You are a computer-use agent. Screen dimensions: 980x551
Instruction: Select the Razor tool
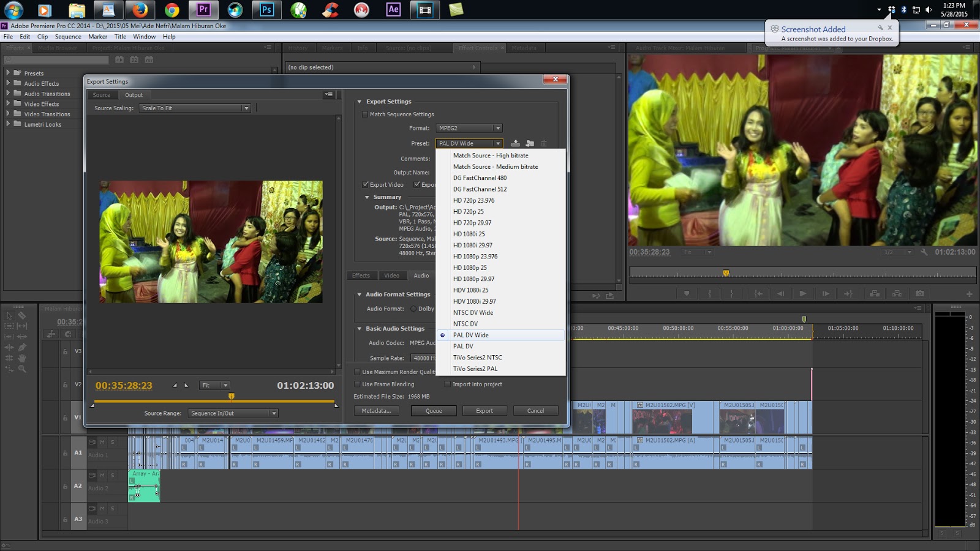click(21, 315)
